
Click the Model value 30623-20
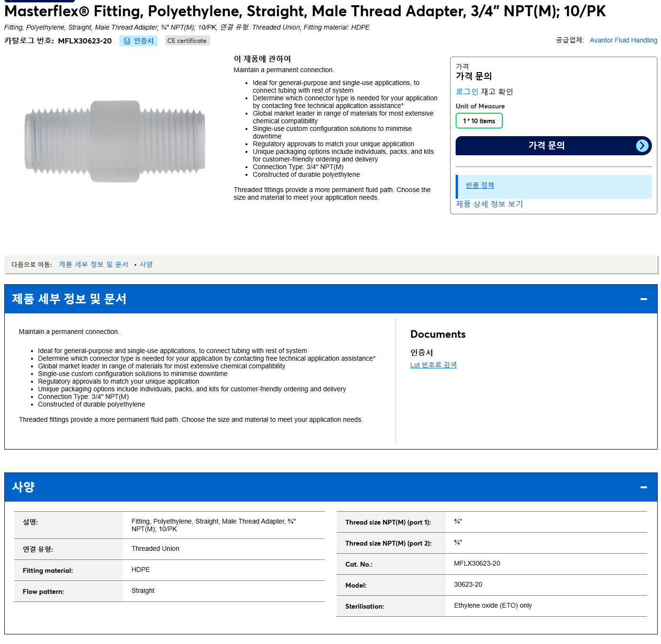click(468, 584)
